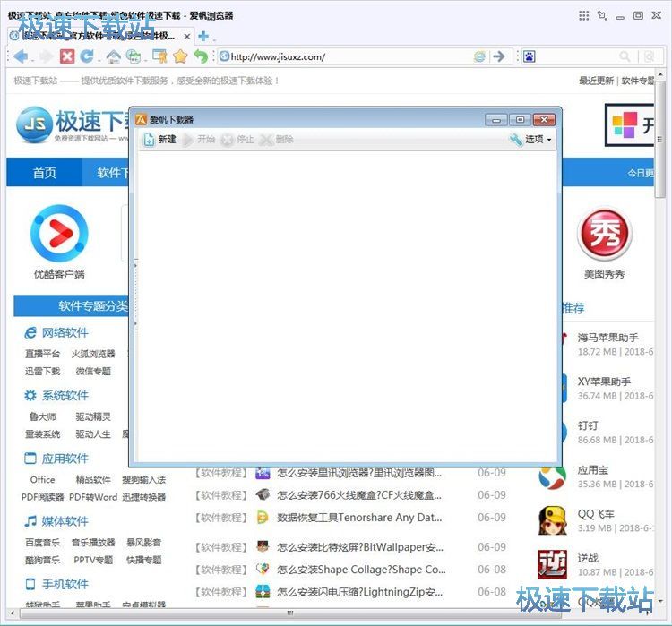Viewport: 672px width, 626px height.
Task: Click the Home page icon
Action: (x=113, y=56)
